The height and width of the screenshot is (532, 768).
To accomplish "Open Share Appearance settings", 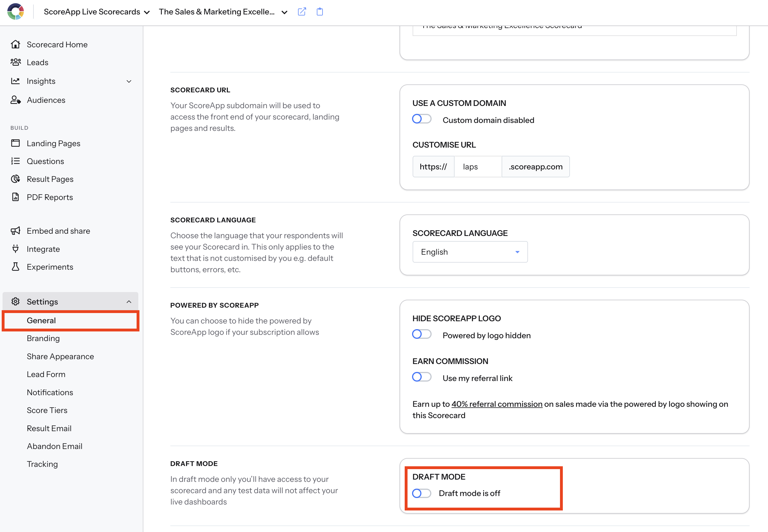I will (60, 356).
